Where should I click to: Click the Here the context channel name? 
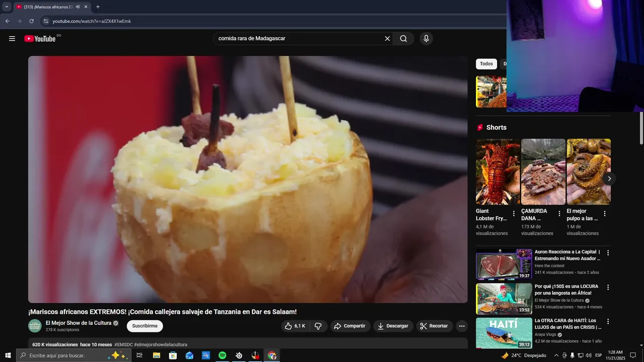(549, 266)
